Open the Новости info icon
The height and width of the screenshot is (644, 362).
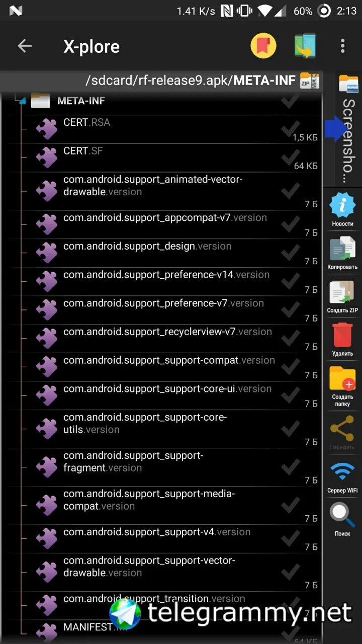[x=342, y=205]
